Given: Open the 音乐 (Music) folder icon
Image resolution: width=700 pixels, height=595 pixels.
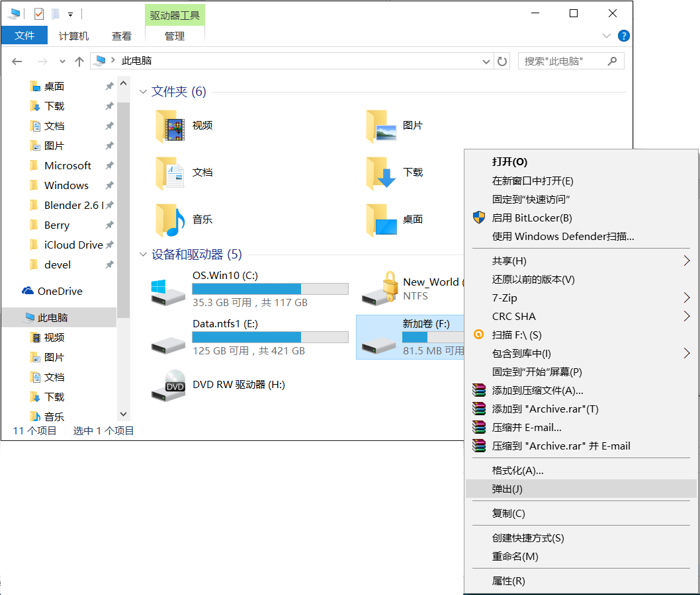Looking at the screenshot, I should coord(170,219).
